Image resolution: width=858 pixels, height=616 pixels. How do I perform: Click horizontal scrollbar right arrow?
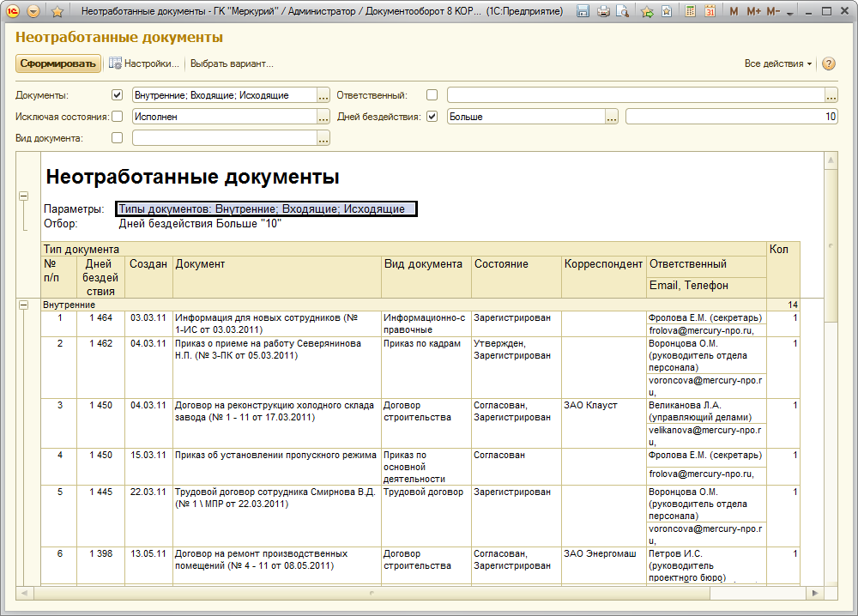(815, 593)
